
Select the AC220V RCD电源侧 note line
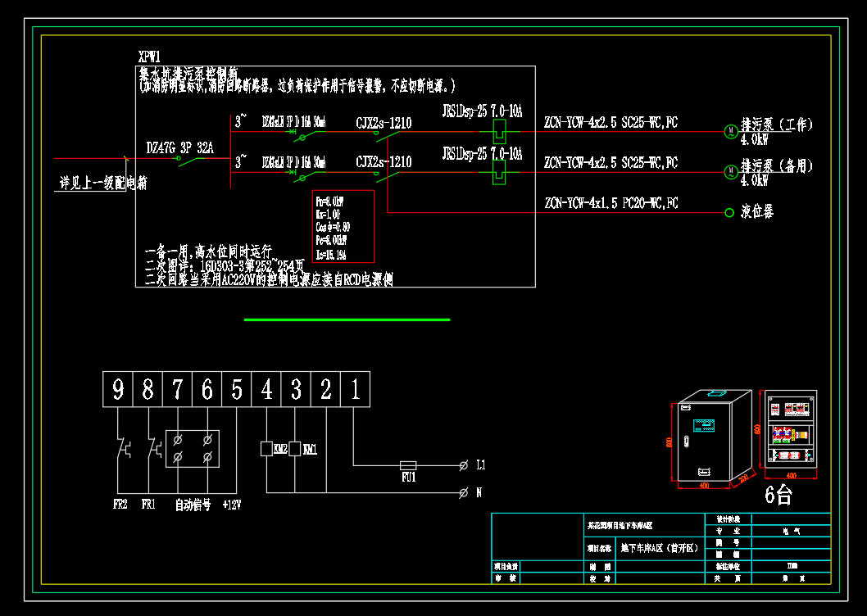269,280
